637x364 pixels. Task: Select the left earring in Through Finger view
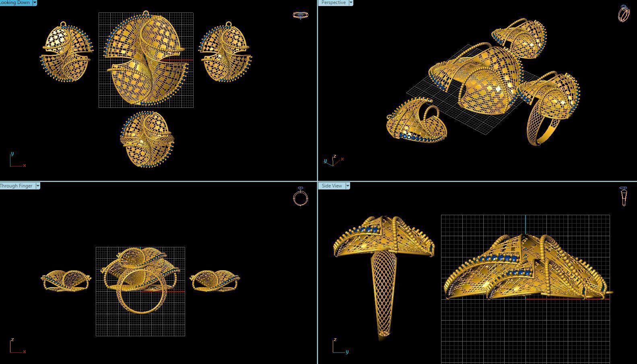pyautogui.click(x=66, y=280)
